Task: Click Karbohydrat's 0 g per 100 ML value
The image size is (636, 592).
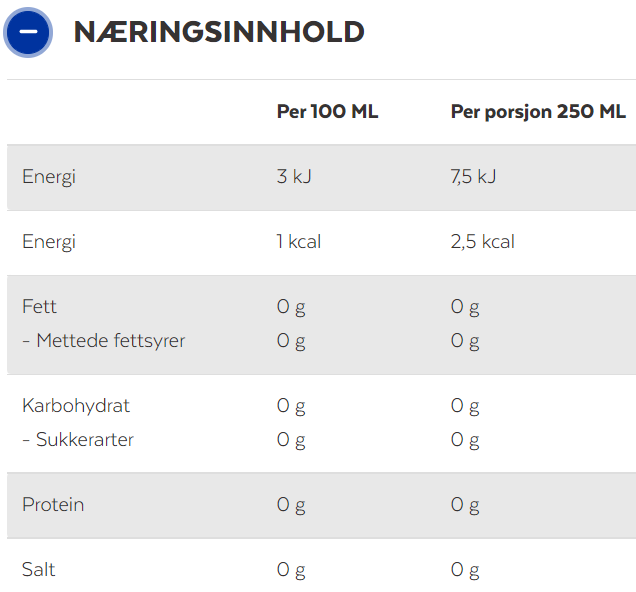Action: (291, 406)
